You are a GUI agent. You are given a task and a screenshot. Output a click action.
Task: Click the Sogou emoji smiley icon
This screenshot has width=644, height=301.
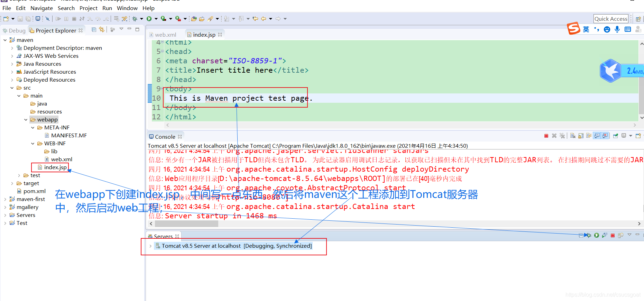click(607, 29)
